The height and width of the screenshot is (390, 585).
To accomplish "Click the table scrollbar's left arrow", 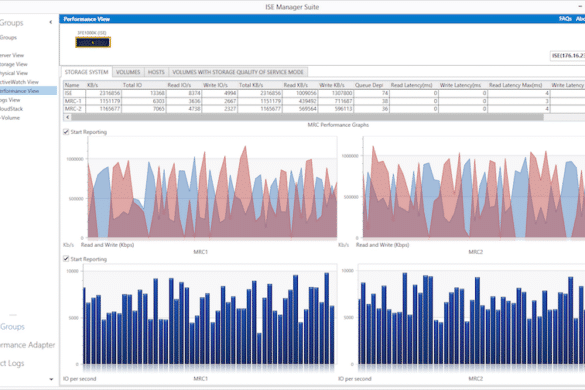I will [67, 117].
